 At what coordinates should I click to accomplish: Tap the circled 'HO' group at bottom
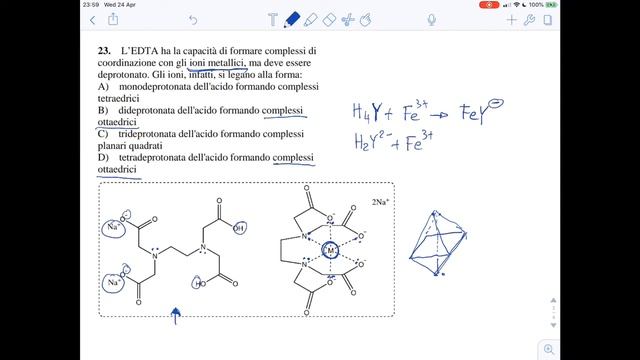[198, 282]
